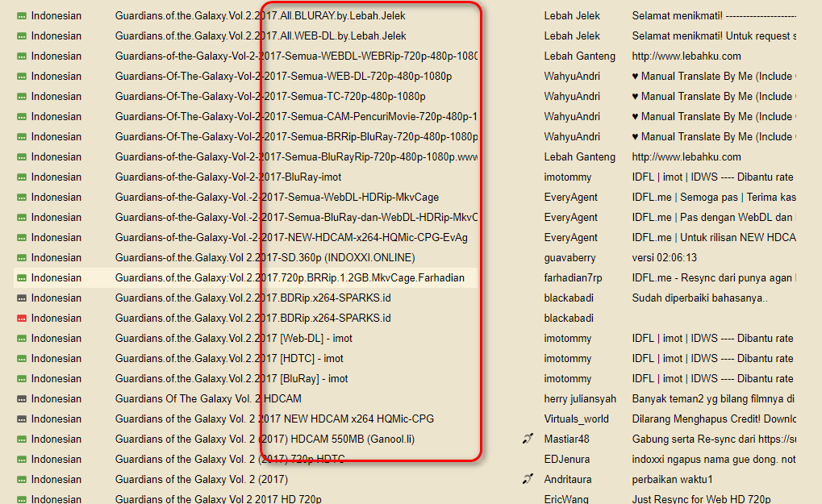Click the red rating icon beside BDRip.x264-SPARKS.id
Screen dimensions: 822x504
(x=22, y=319)
